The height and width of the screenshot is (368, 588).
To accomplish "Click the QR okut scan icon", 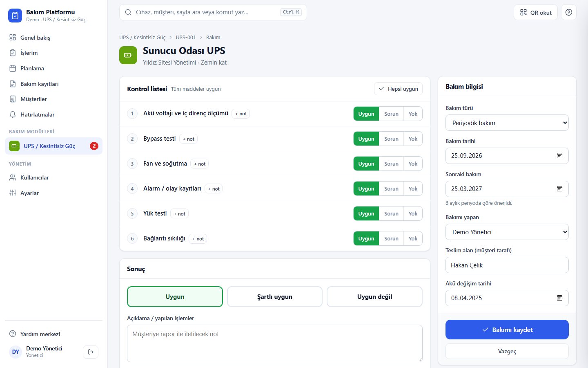I will click(523, 12).
